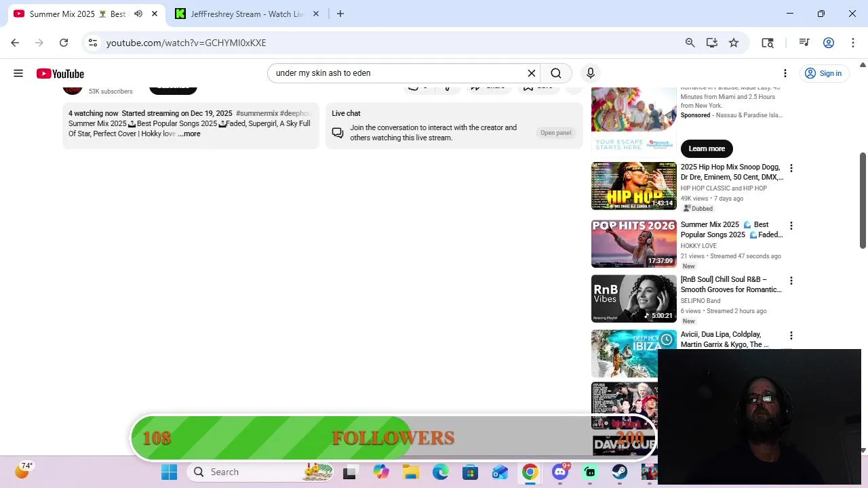The image size is (868, 488).
Task: Launch Copilot from the taskbar
Action: pyautogui.click(x=380, y=472)
